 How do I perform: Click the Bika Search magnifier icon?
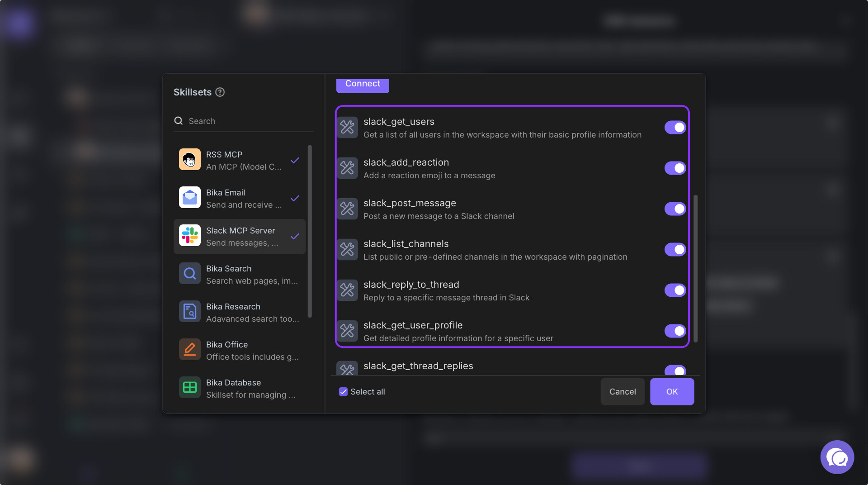[189, 274]
